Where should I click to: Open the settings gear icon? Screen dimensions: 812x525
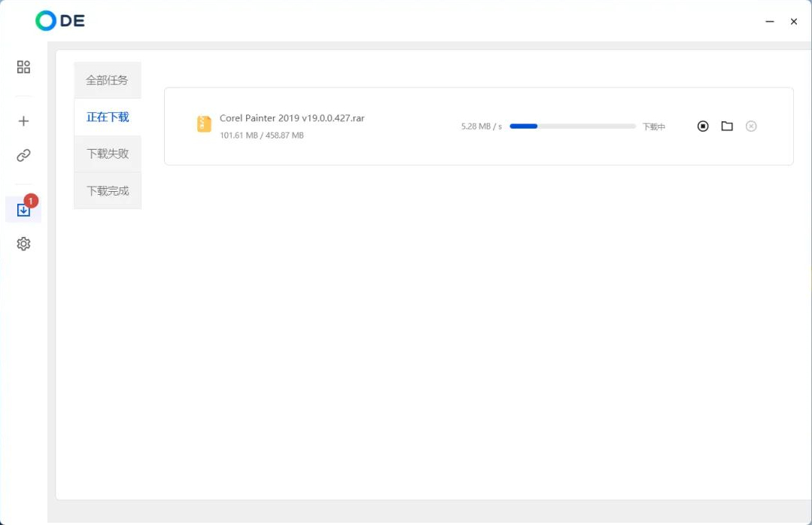23,244
